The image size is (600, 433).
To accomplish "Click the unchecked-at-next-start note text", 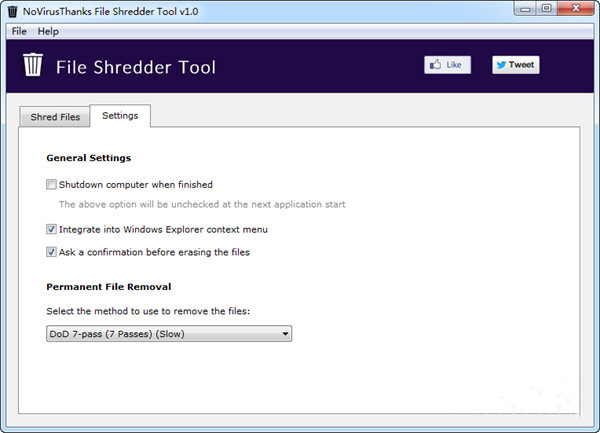I will click(202, 204).
